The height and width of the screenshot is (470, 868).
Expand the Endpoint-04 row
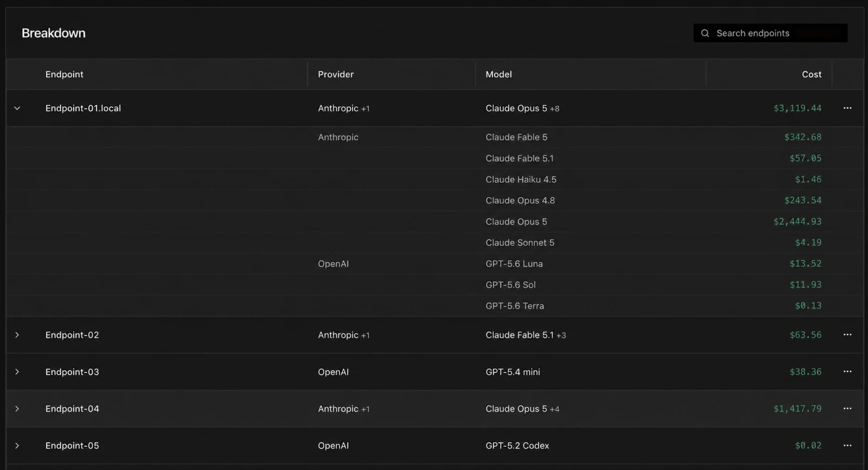(17, 409)
